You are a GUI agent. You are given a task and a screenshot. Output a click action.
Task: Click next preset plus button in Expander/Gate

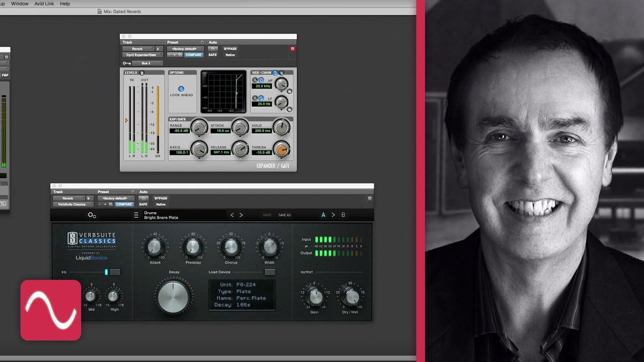click(175, 55)
